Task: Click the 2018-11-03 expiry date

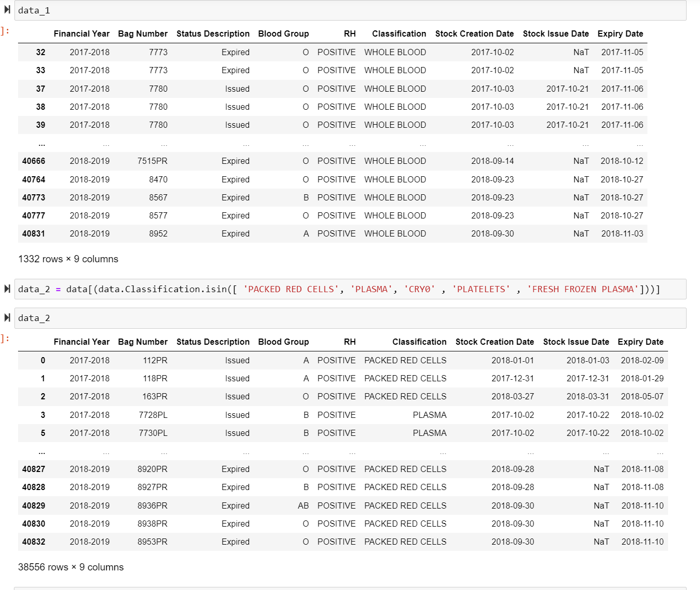Action: click(x=622, y=233)
